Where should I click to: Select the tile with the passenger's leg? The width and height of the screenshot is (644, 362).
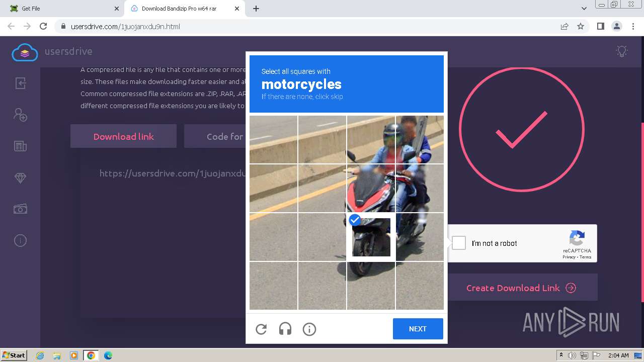[420, 188]
